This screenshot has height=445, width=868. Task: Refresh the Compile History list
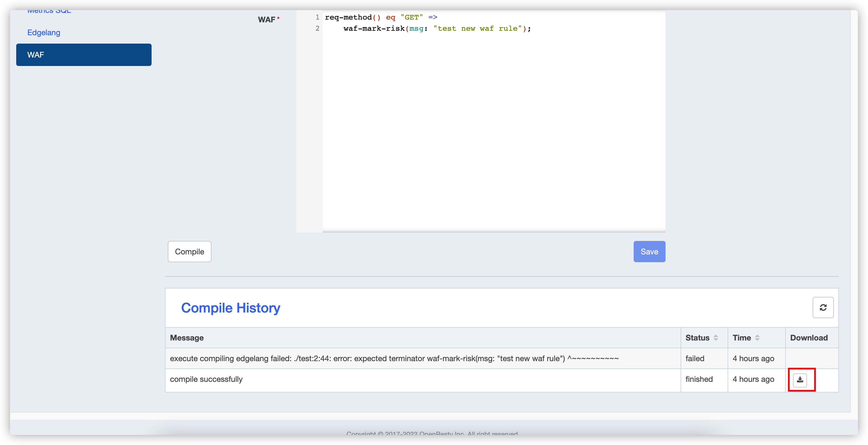[x=823, y=307]
